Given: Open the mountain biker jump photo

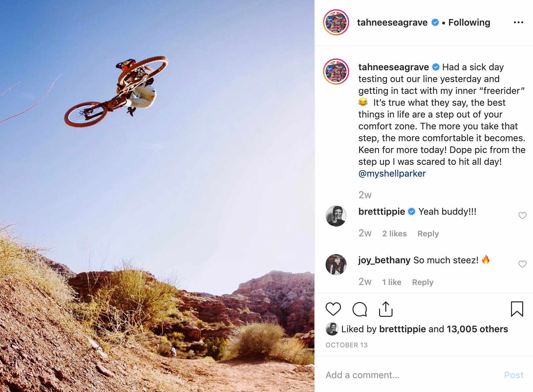Looking at the screenshot, I should tap(157, 196).
